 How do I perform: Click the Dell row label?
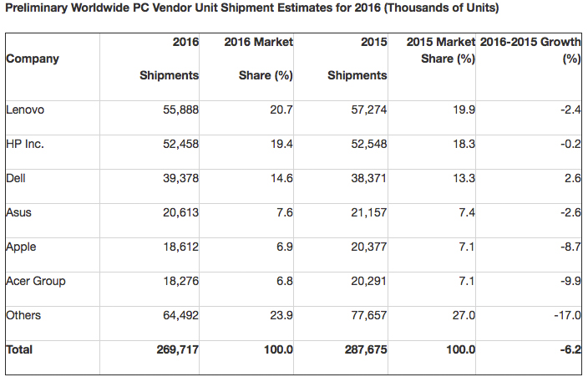pyautogui.click(x=15, y=178)
